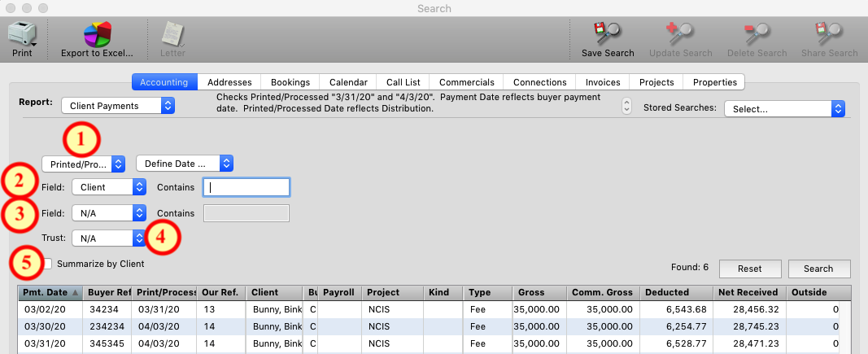Screen dimensions: 868x354
Task: Sort by the Gross column header
Action: click(539, 292)
